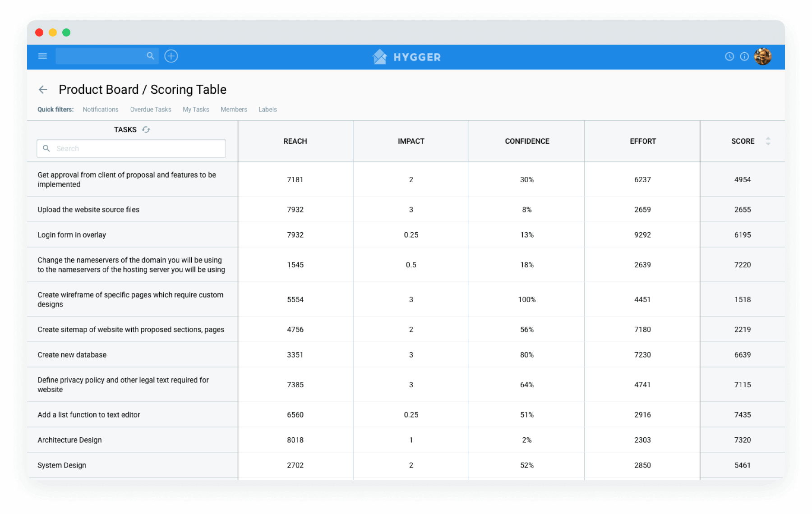Open the Members filter dropdown
This screenshot has width=812, height=514.
[234, 110]
